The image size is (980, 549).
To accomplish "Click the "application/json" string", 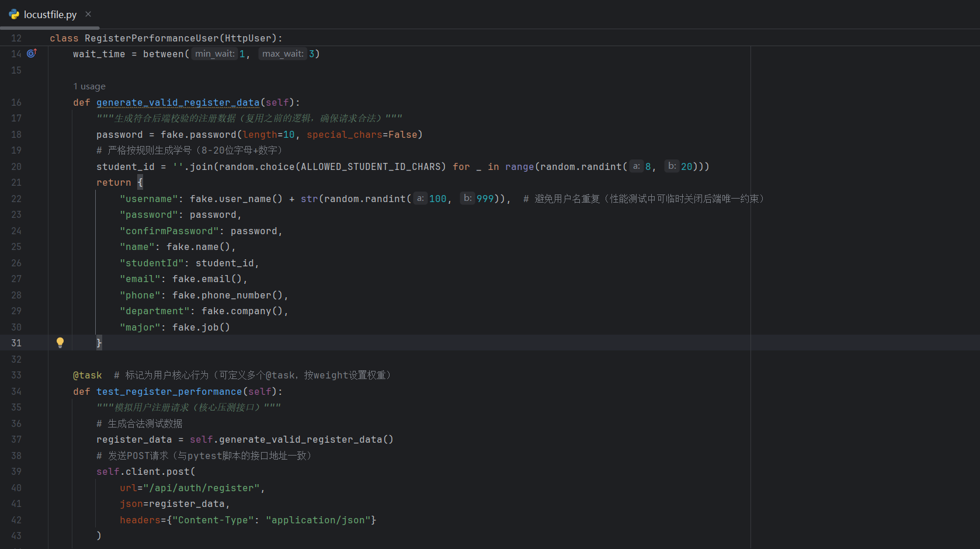I will point(318,520).
